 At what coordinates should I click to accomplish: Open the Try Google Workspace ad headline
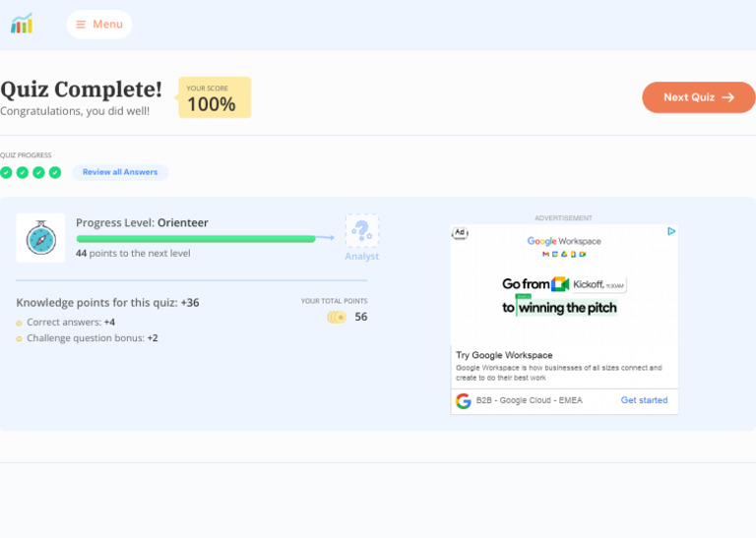tap(504, 355)
